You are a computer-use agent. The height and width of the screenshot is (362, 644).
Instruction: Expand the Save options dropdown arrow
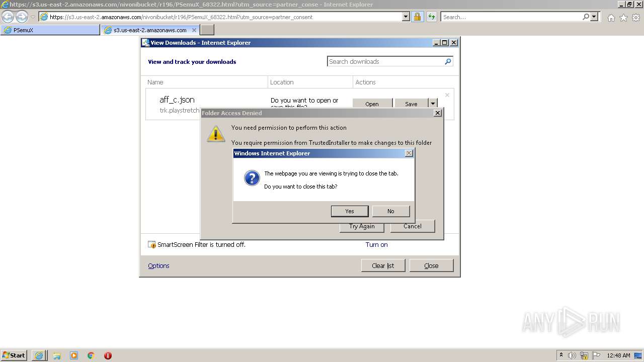[433, 104]
